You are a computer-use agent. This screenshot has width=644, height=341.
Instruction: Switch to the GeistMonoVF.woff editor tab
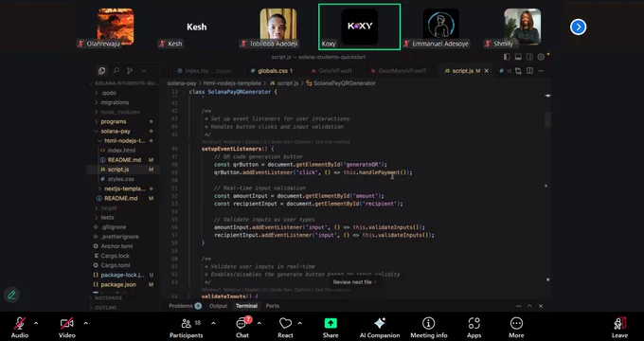(399, 71)
